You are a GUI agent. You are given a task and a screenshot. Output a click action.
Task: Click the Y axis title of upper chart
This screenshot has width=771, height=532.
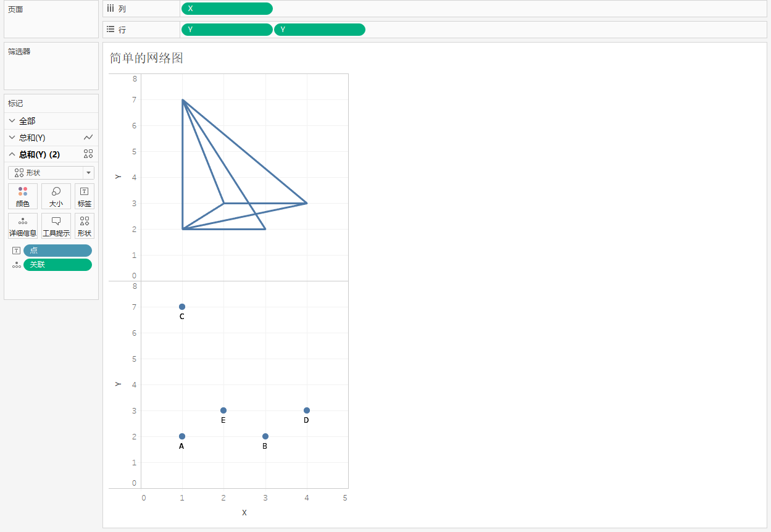point(118,177)
